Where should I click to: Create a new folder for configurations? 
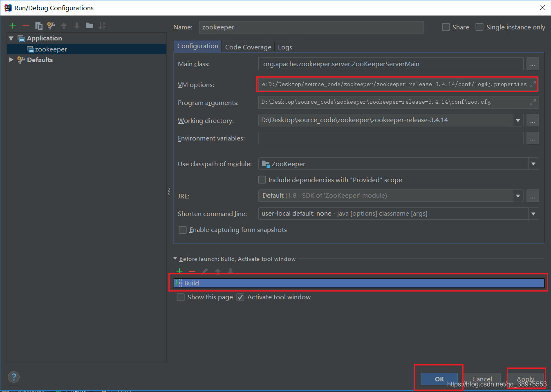[x=90, y=26]
